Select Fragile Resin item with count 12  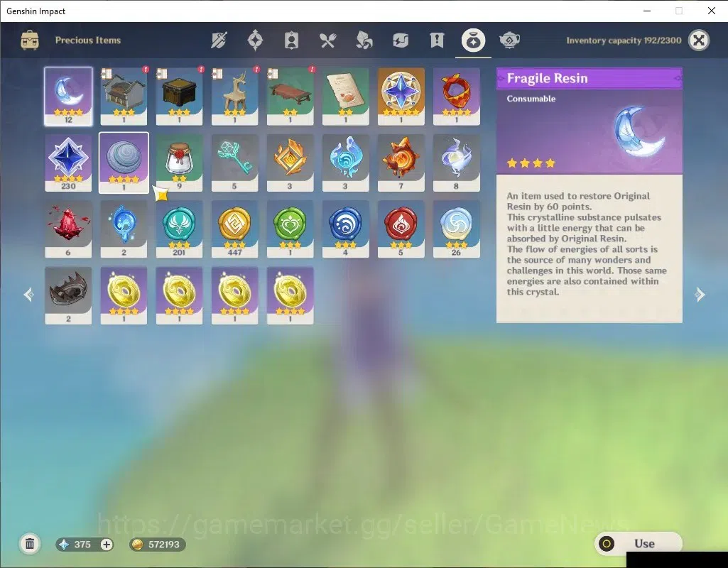tap(68, 97)
